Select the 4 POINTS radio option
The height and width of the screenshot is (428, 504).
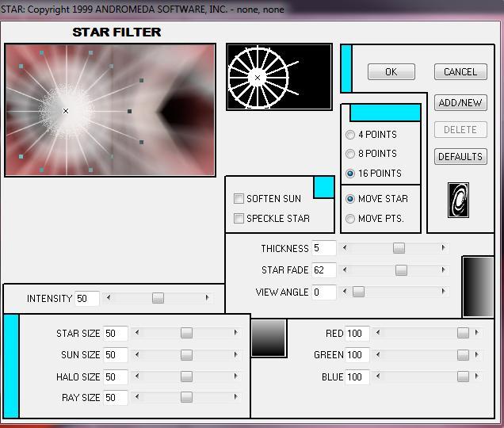coord(350,135)
